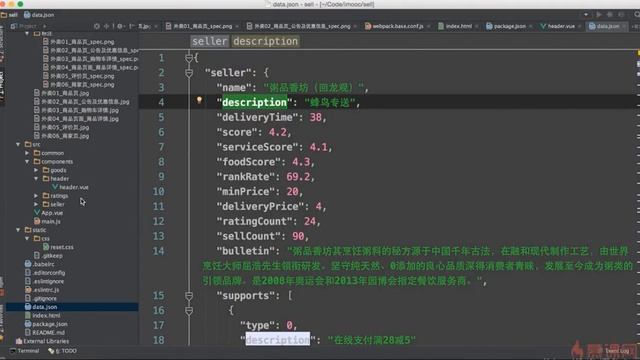This screenshot has width=640, height=360.
Task: Select the .gitkeep file
Action: click(48, 256)
